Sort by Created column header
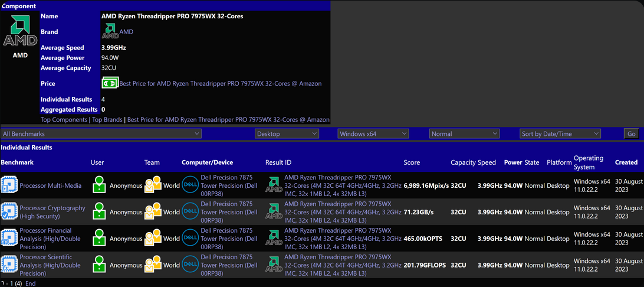The image size is (644, 287). tap(626, 162)
